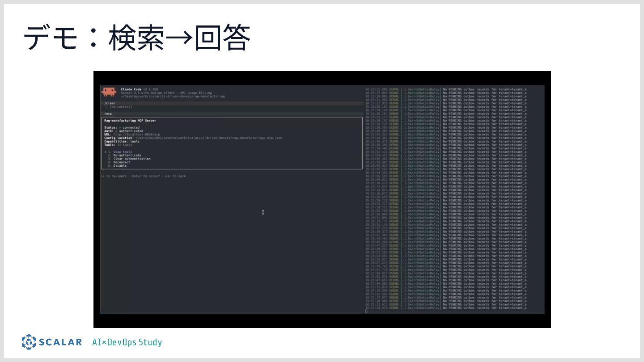The height and width of the screenshot is (362, 644).
Task: Select "3. Clear authentication" in the menu
Action: coord(129,159)
